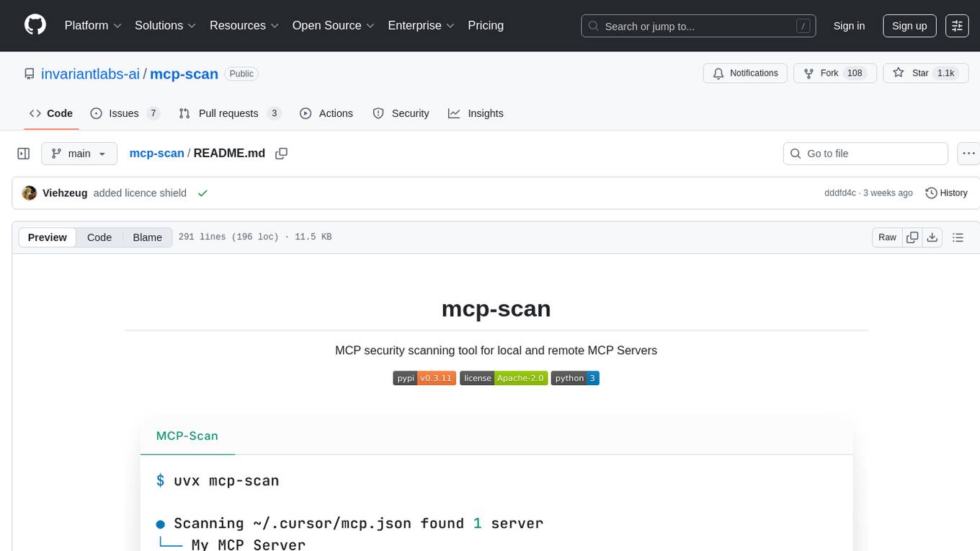Open the outline list icon
The image size is (980, 551).
coord(958,237)
